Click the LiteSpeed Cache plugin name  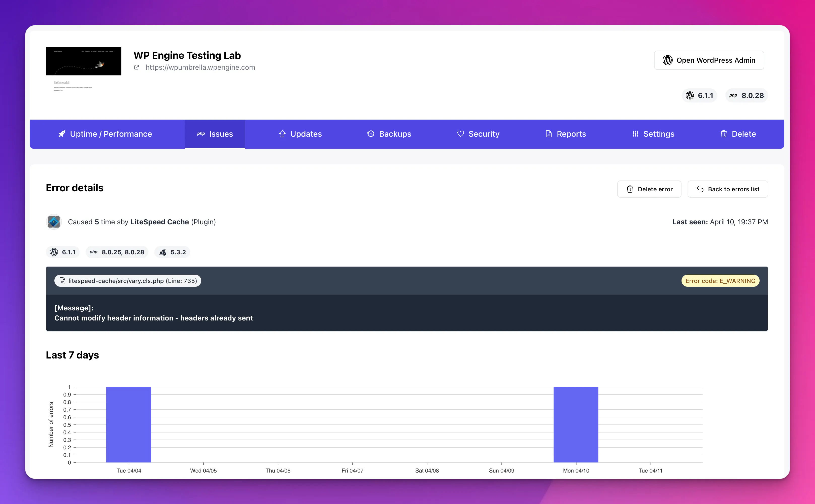click(x=159, y=222)
